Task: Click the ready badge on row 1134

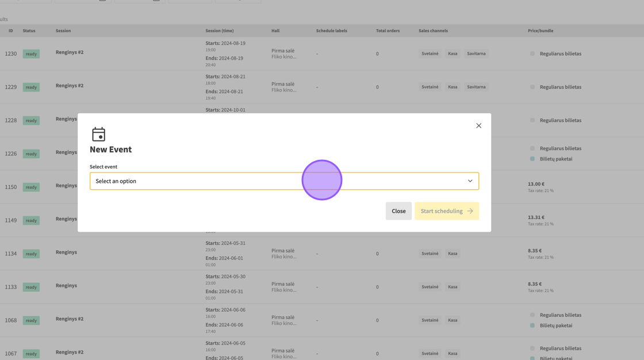Action: click(31, 254)
